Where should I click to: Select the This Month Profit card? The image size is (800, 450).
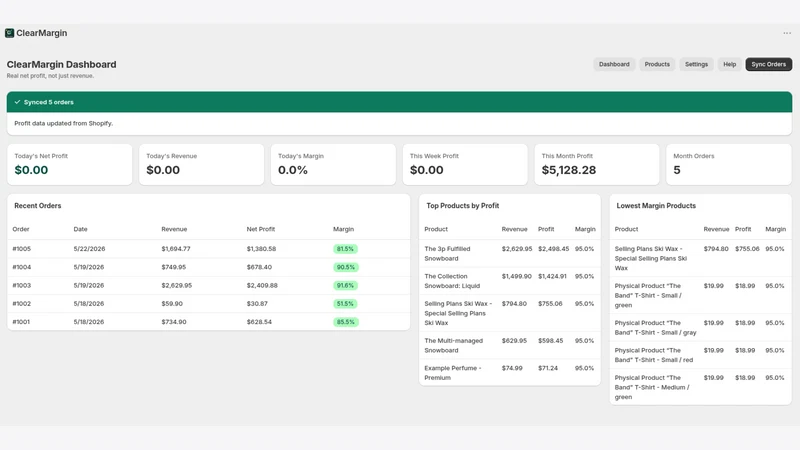click(597, 164)
